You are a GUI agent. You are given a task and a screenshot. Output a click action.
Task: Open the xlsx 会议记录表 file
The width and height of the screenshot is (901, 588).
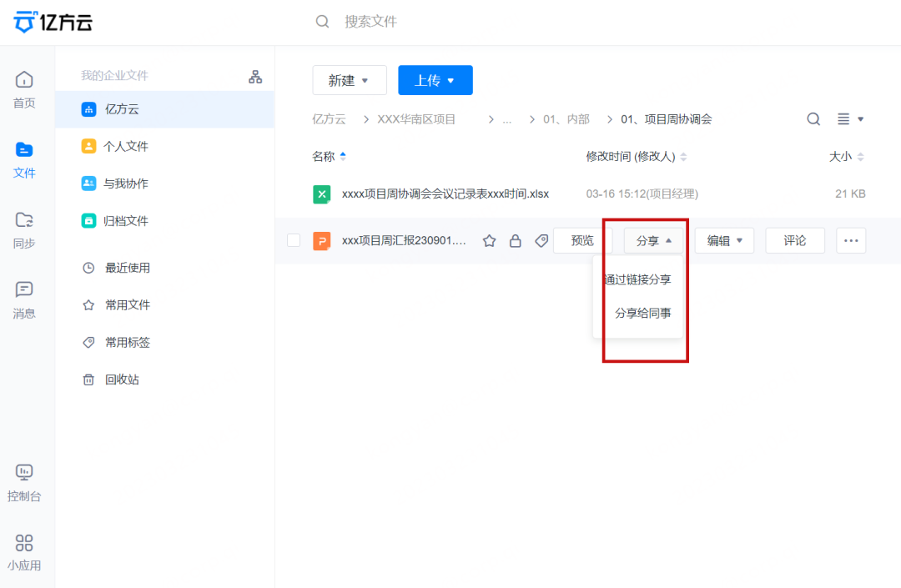pos(445,194)
